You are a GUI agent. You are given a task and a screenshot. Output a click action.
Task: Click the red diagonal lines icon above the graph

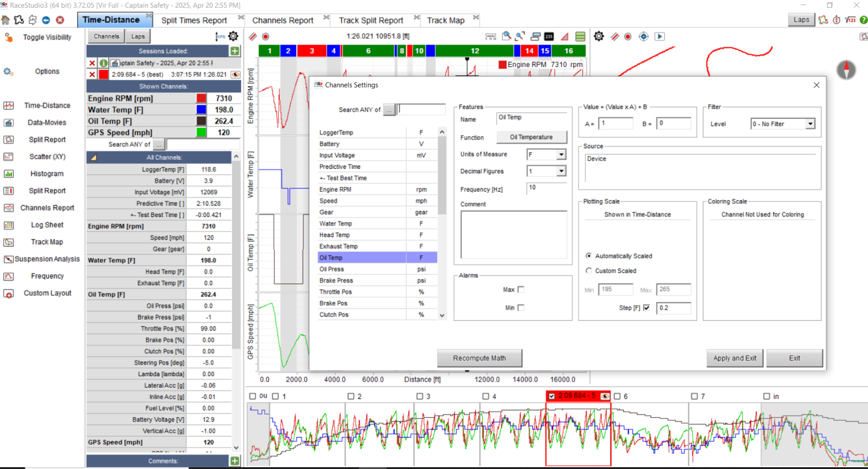click(x=253, y=36)
